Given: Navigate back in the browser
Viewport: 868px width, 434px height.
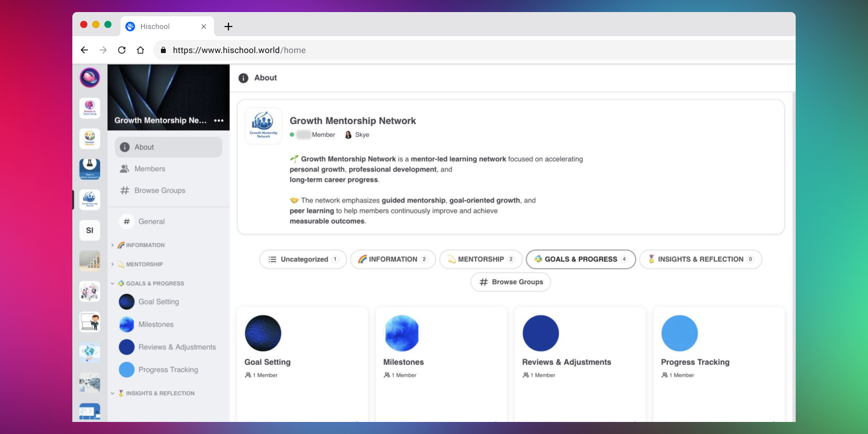Looking at the screenshot, I should pos(84,50).
